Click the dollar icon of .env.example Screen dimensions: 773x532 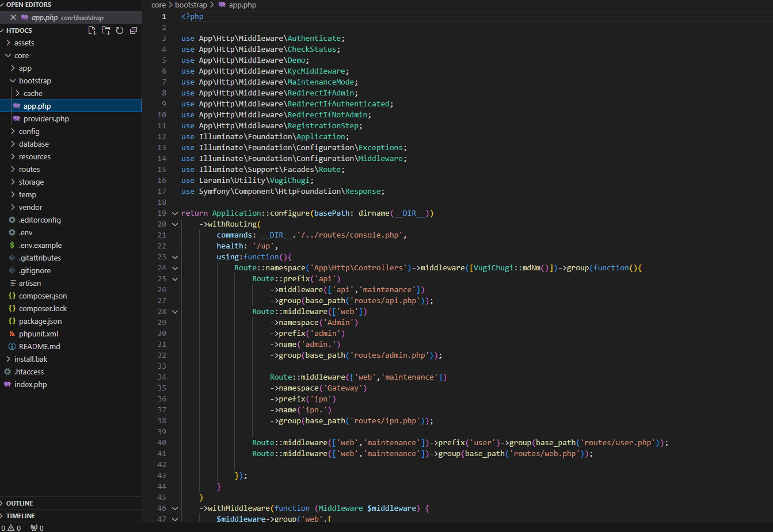pos(12,245)
